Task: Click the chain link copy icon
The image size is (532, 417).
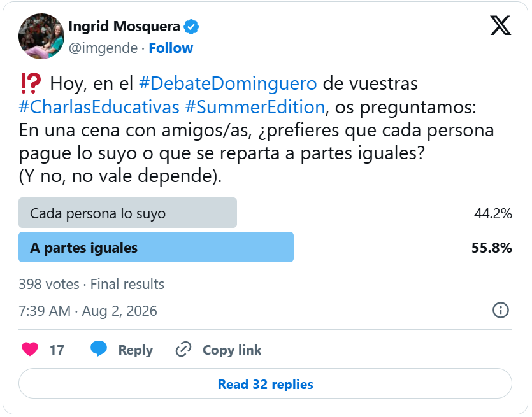Action: [x=183, y=350]
